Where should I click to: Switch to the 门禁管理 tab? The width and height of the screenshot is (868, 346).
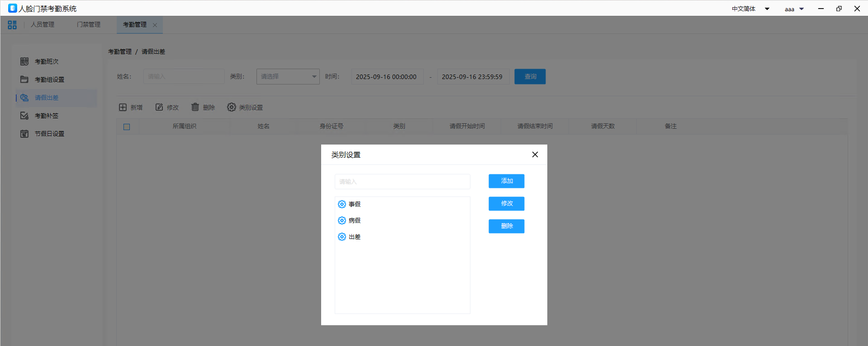click(89, 25)
